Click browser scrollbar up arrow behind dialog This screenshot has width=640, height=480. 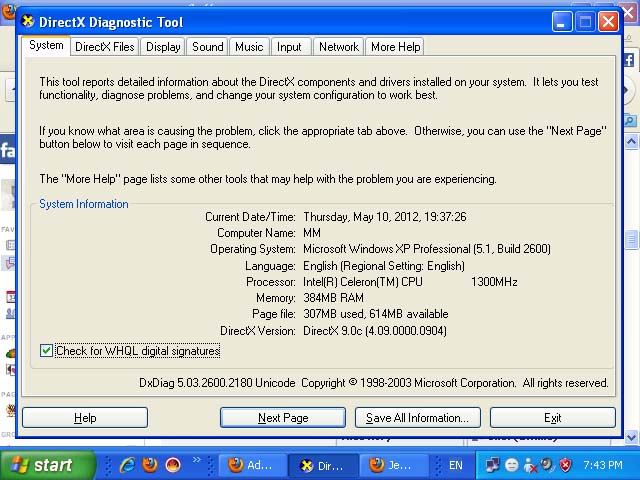[631, 142]
